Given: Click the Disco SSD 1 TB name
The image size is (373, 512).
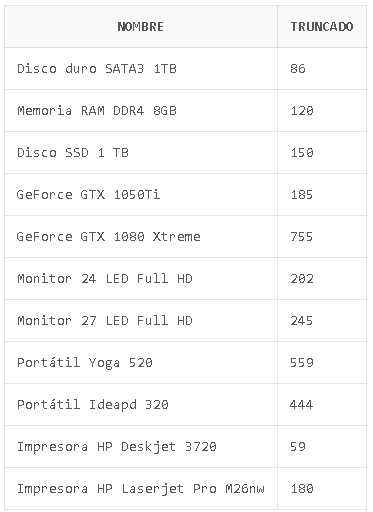Looking at the screenshot, I should click(x=73, y=153).
